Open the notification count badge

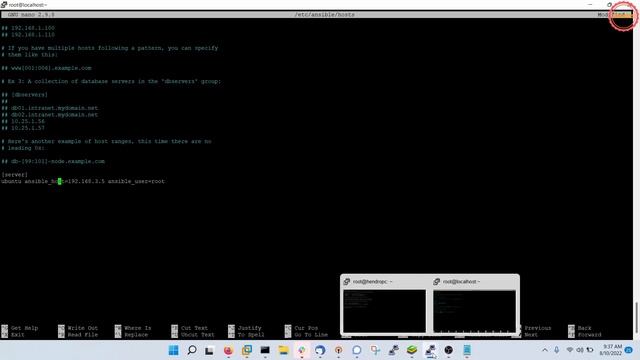click(629, 350)
